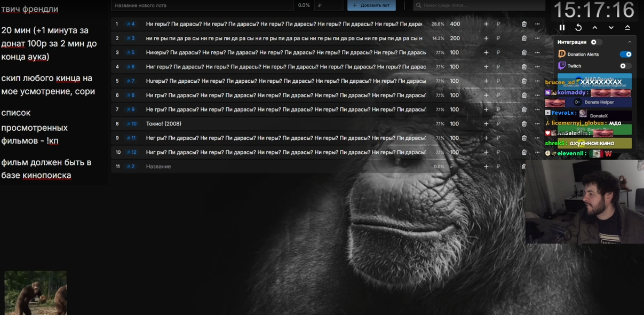Click the #10 lot ID badge
The width and height of the screenshot is (644, 315).
[132, 124]
